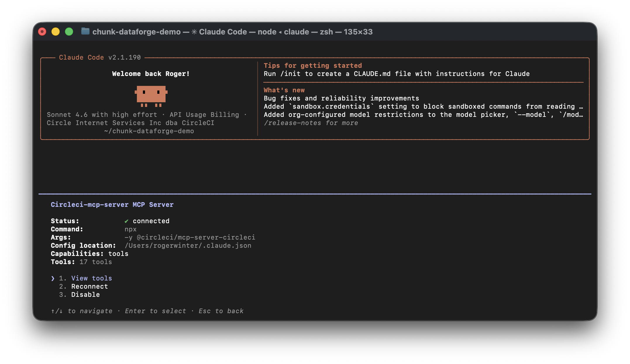Viewport: 630px width, 364px height.
Task: Click the '~/chunk-dataforge-demo' path text
Action: [x=149, y=131]
